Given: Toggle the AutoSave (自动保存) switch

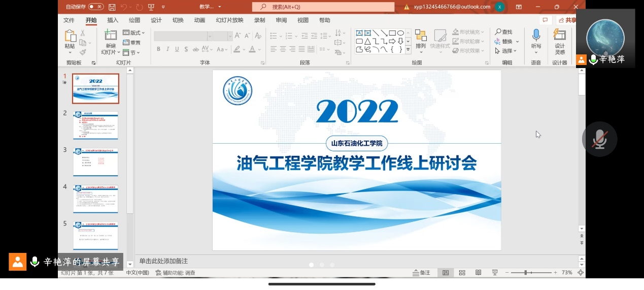Looking at the screenshot, I should 95,7.
